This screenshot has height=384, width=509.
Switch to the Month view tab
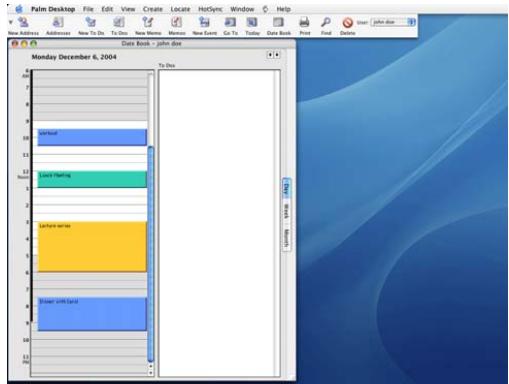tap(286, 238)
